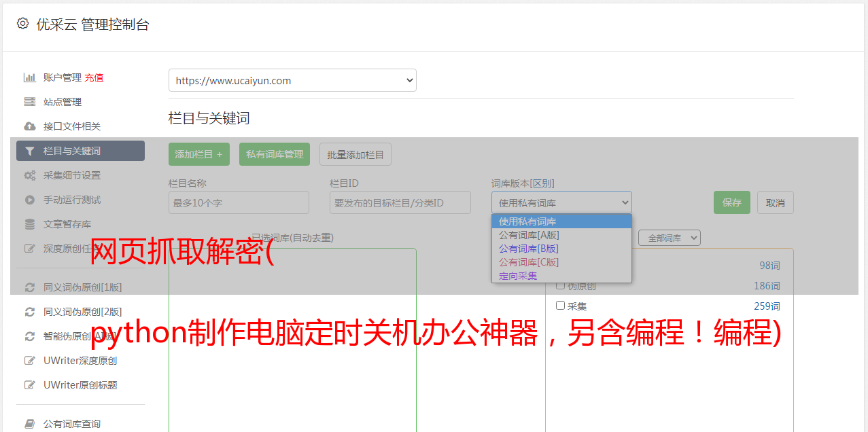Click the bar chart icon for 账户管理
This screenshot has height=432, width=868.
pyautogui.click(x=29, y=77)
